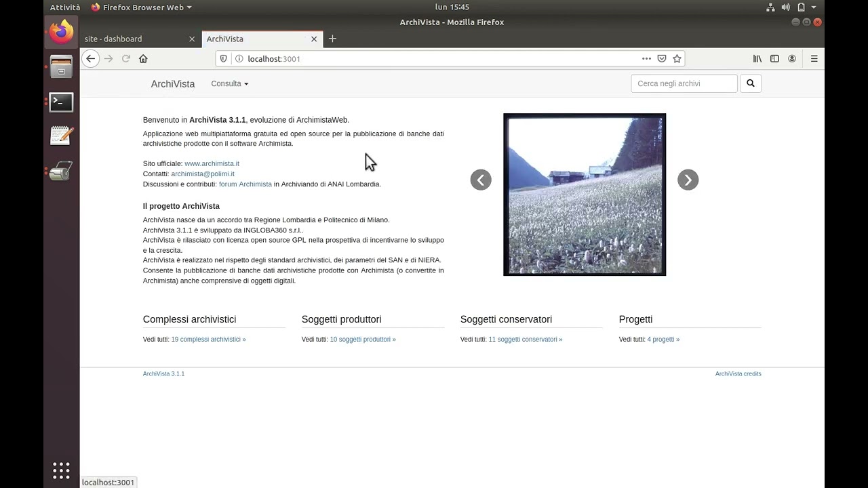Go back with browser back arrow

click(x=90, y=58)
